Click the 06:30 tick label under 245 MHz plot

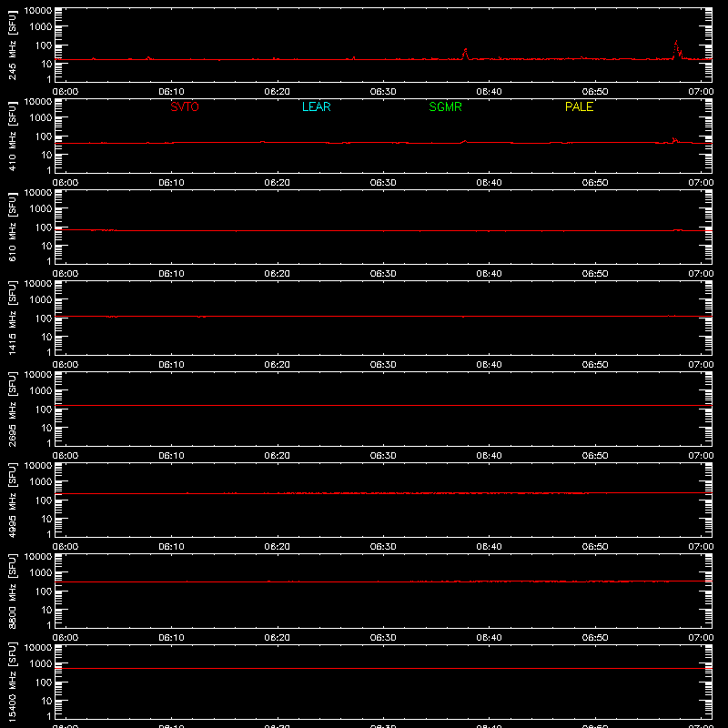[383, 92]
